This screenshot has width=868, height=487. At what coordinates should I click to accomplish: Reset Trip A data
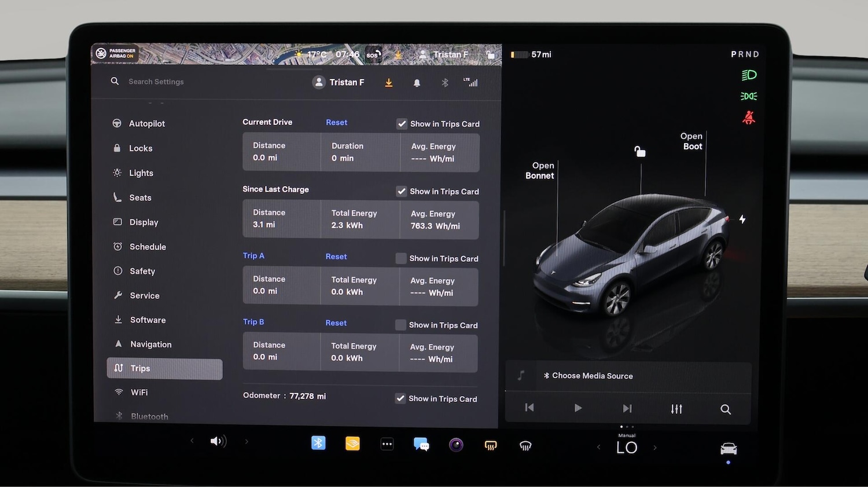(x=336, y=257)
